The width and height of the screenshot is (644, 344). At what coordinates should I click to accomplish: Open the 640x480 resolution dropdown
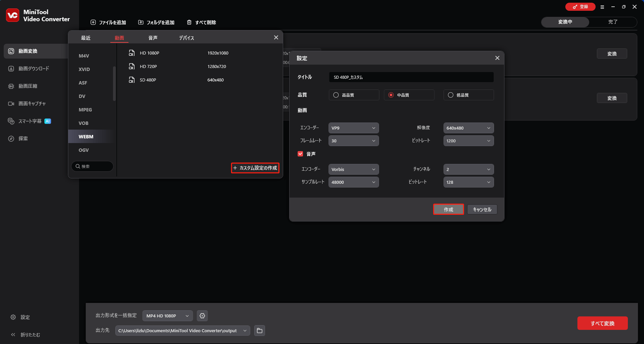tap(468, 128)
